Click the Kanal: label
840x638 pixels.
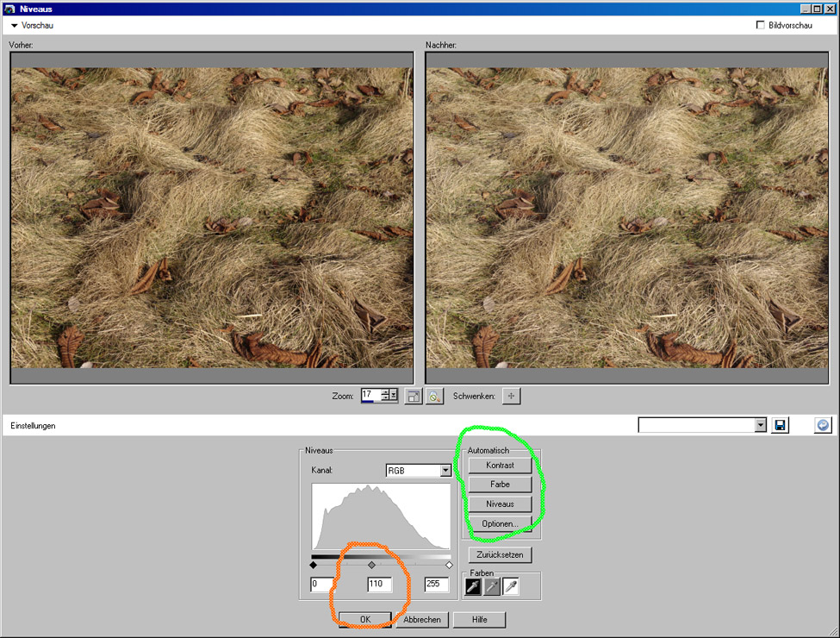point(321,470)
